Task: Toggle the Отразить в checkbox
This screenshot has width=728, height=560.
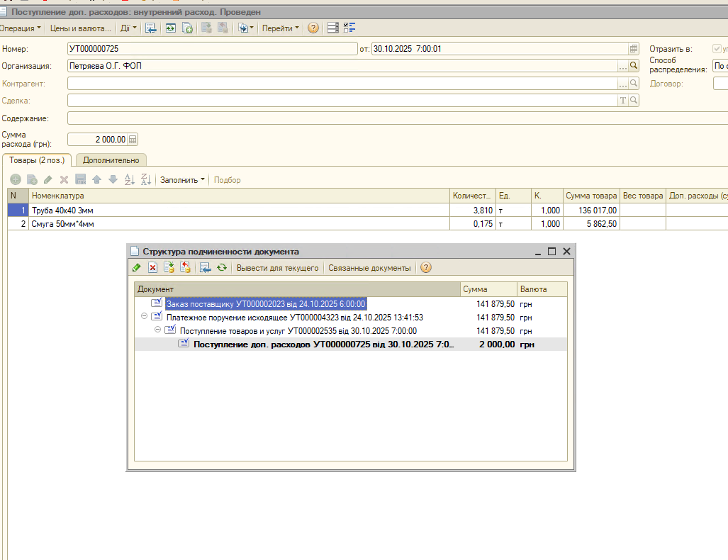Action: pos(717,49)
